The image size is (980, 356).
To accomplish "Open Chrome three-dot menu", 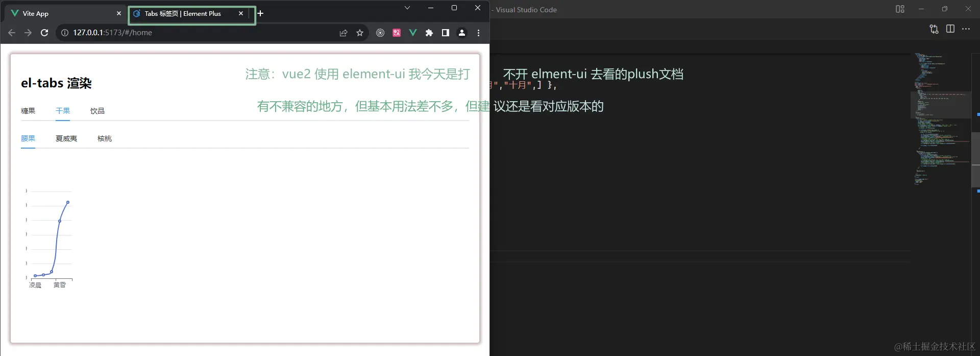I will [478, 33].
